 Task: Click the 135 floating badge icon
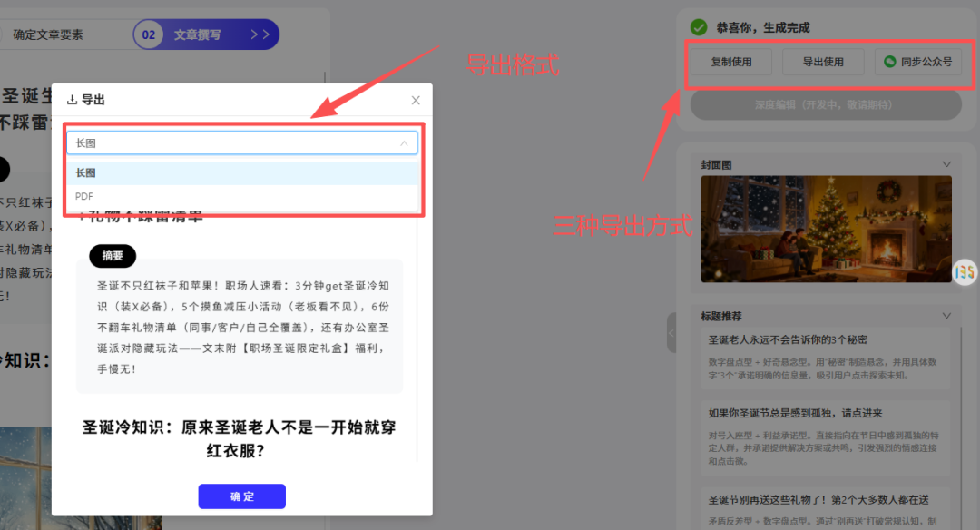[x=965, y=272]
